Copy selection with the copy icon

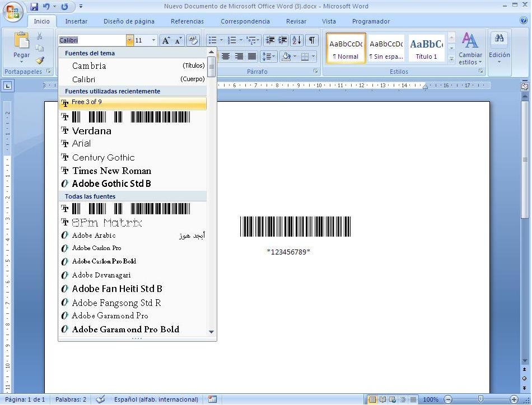tap(40, 48)
